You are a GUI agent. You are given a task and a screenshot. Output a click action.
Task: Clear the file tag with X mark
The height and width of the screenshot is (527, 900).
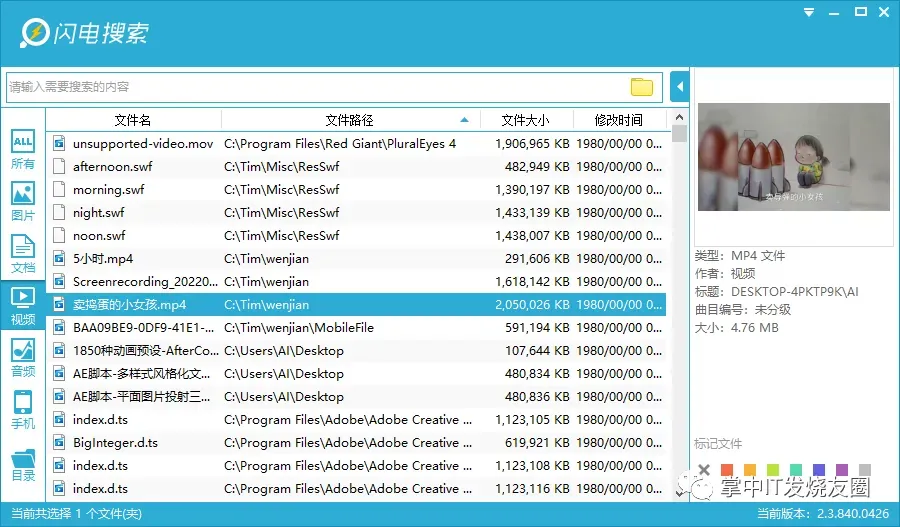pos(704,470)
